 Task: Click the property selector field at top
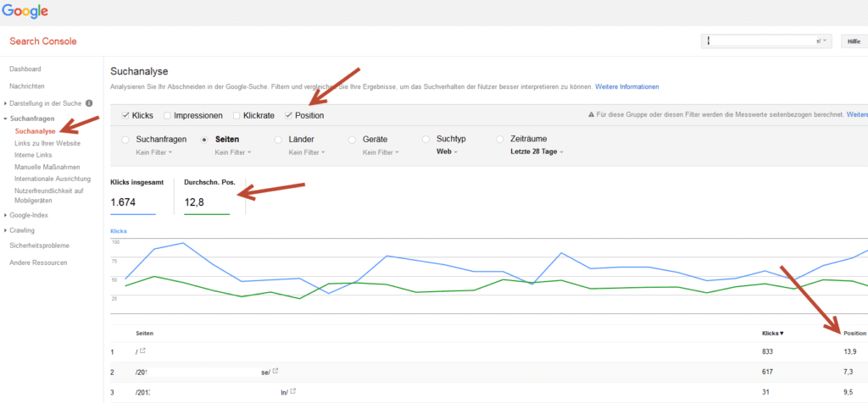(x=765, y=41)
